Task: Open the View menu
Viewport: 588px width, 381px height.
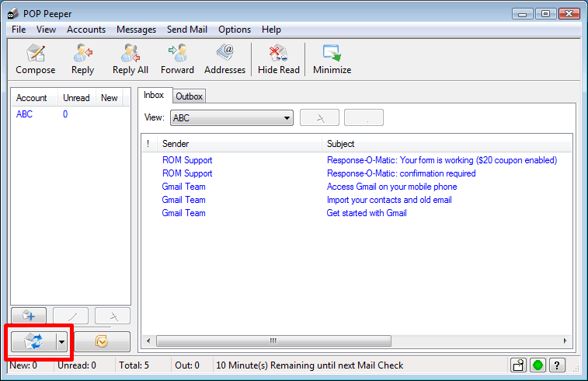Action: pyautogui.click(x=46, y=30)
